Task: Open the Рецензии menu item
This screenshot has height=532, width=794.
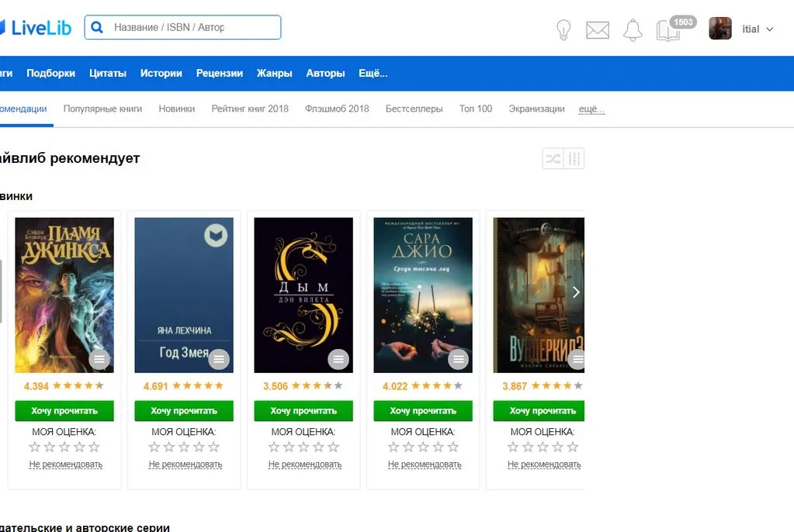Action: pyautogui.click(x=219, y=74)
